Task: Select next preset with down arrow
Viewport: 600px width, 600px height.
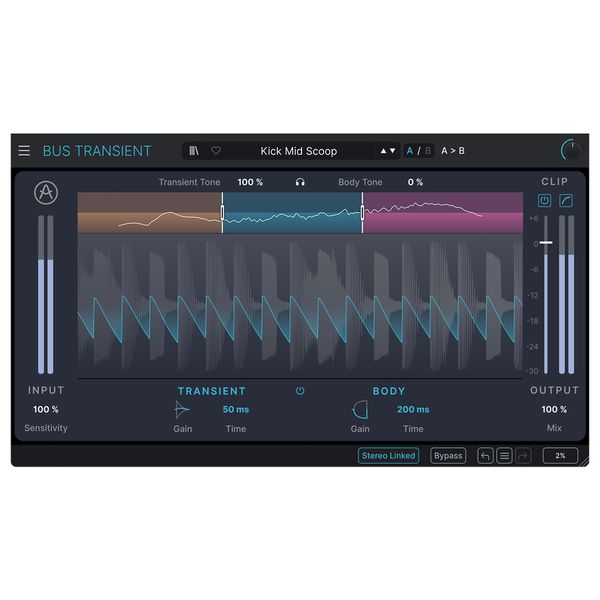Action: pos(393,151)
